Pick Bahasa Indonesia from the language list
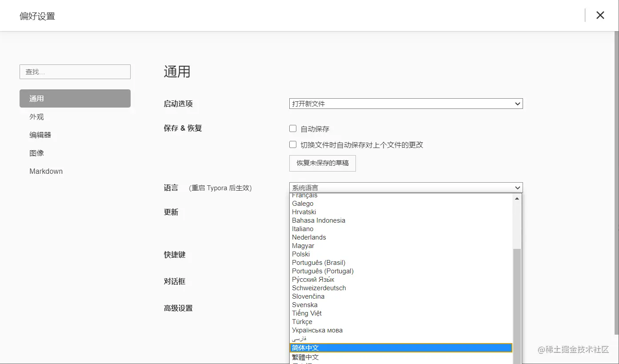This screenshot has width=619, height=364. click(401, 220)
